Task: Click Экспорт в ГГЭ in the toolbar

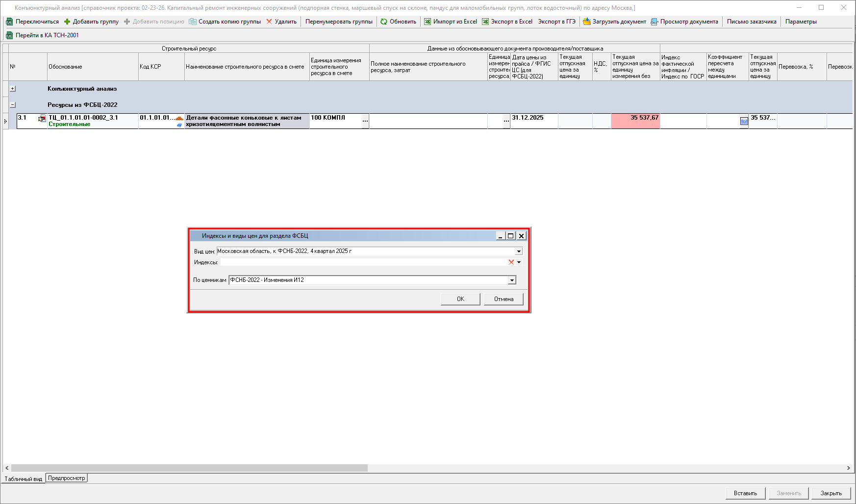Action: coord(557,22)
